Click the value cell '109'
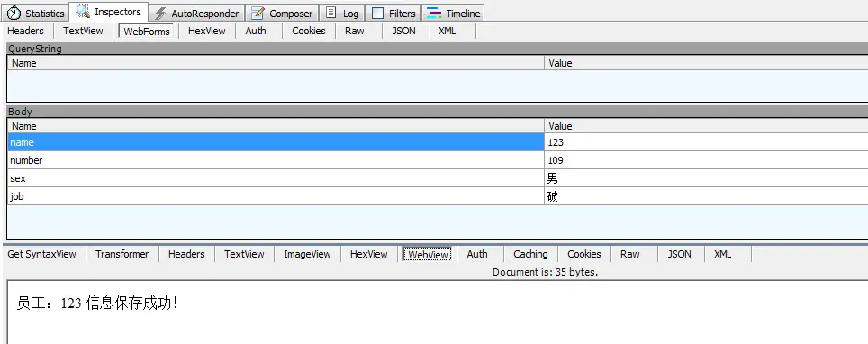 [706, 160]
